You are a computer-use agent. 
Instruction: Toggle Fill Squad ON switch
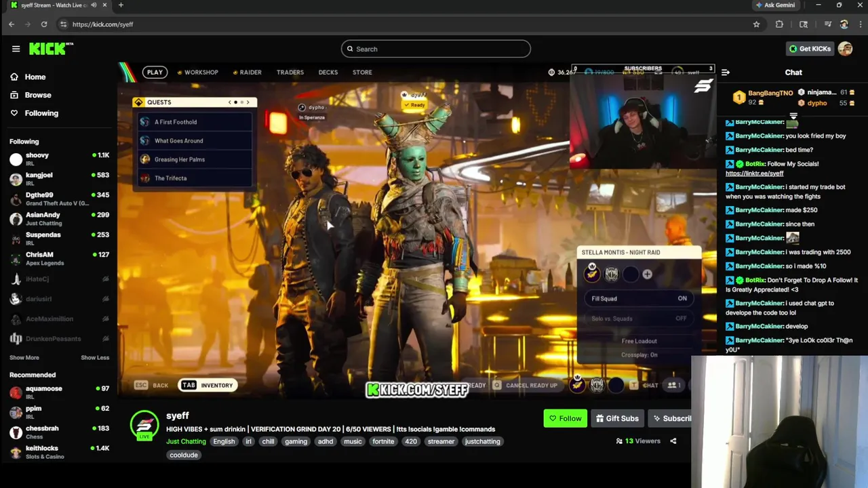click(639, 298)
